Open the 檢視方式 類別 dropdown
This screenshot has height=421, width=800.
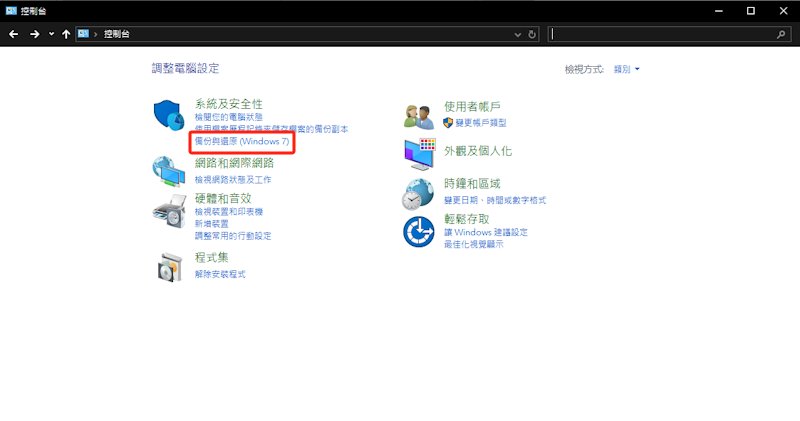pos(626,69)
